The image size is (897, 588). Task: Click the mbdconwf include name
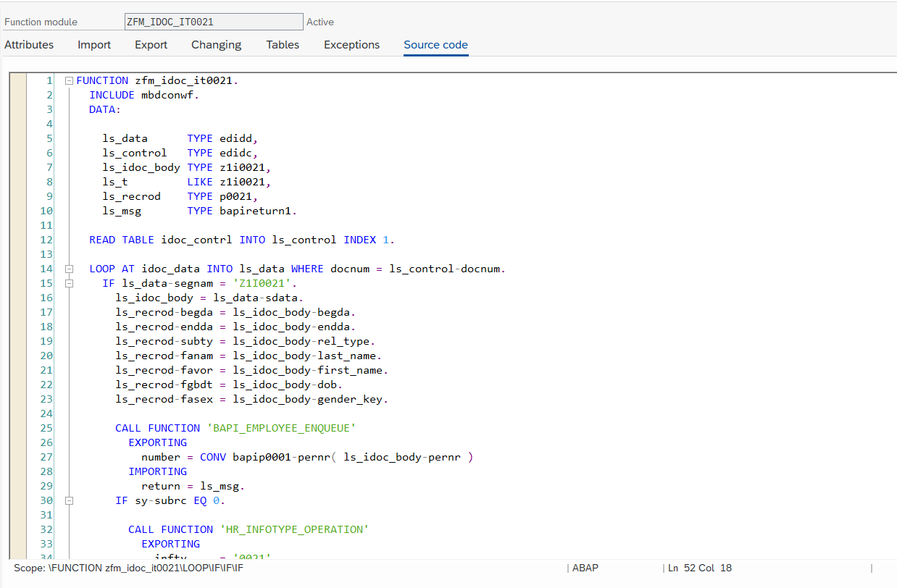click(x=169, y=95)
